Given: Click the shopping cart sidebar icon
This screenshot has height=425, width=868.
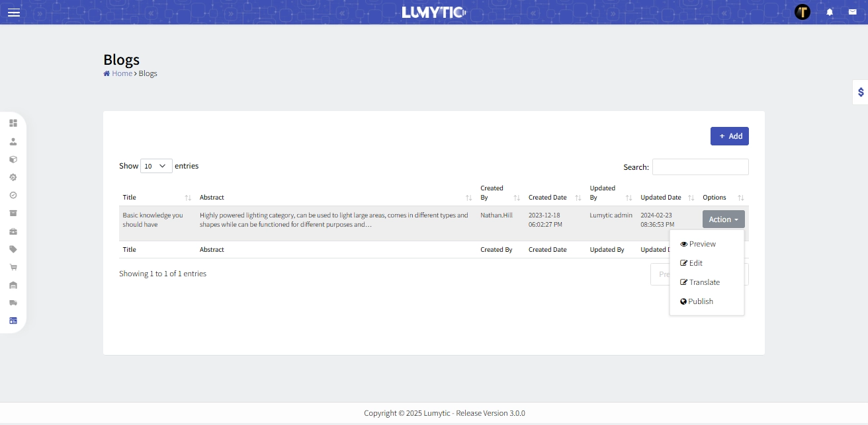Looking at the screenshot, I should 13,267.
